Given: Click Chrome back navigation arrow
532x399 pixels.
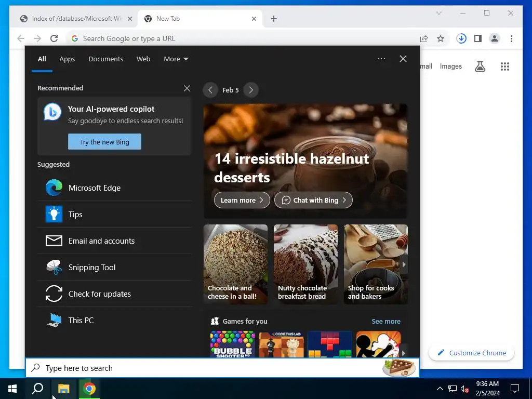Looking at the screenshot, I should click(x=21, y=38).
